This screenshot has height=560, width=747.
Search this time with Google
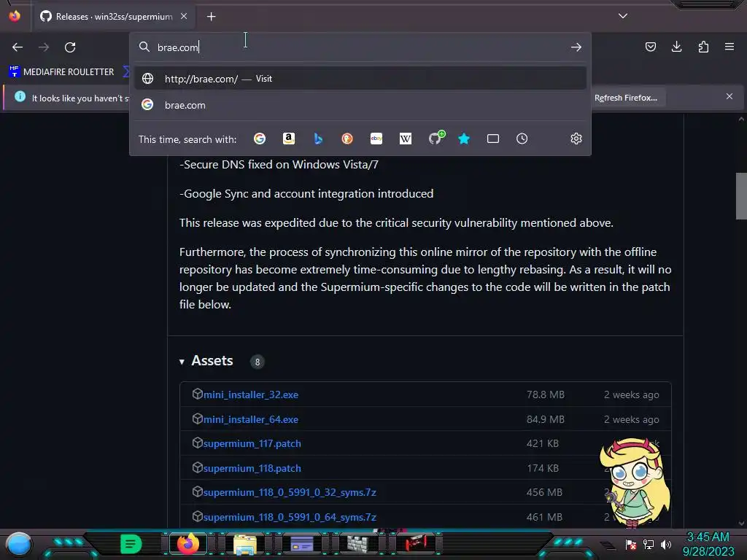[260, 139]
